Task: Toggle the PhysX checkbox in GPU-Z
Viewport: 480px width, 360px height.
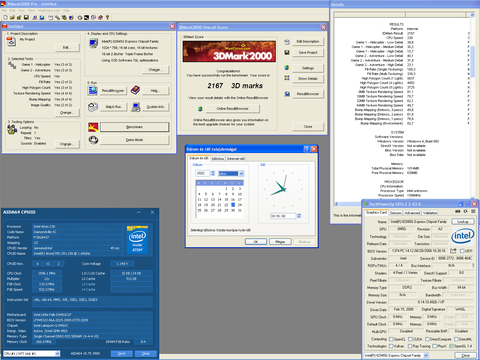Action: (435, 346)
